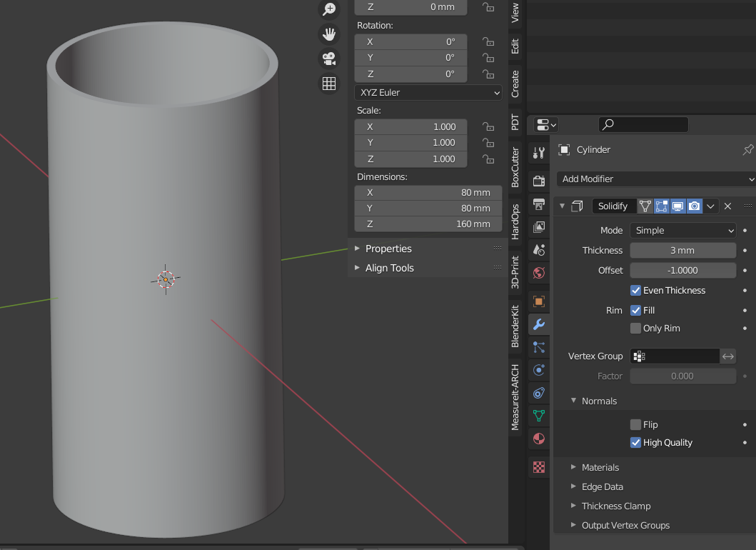Open the Render properties tab
Viewport: 756px width, 550px height.
(x=539, y=181)
